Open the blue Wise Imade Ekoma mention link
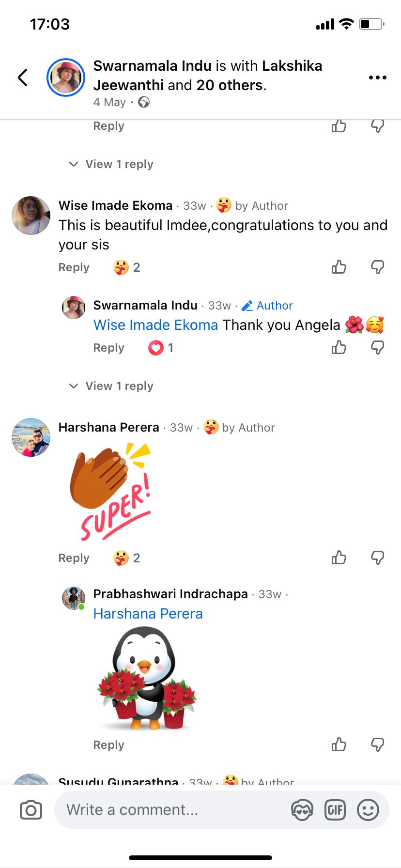401x868 pixels. tap(155, 325)
